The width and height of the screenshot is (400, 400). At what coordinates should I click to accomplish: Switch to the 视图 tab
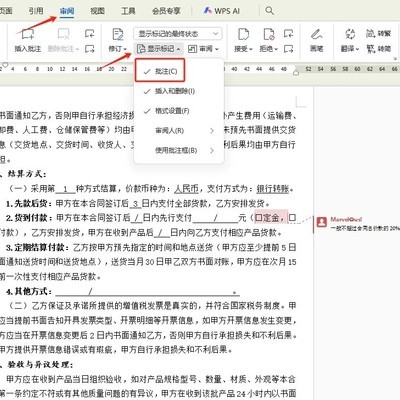click(97, 11)
